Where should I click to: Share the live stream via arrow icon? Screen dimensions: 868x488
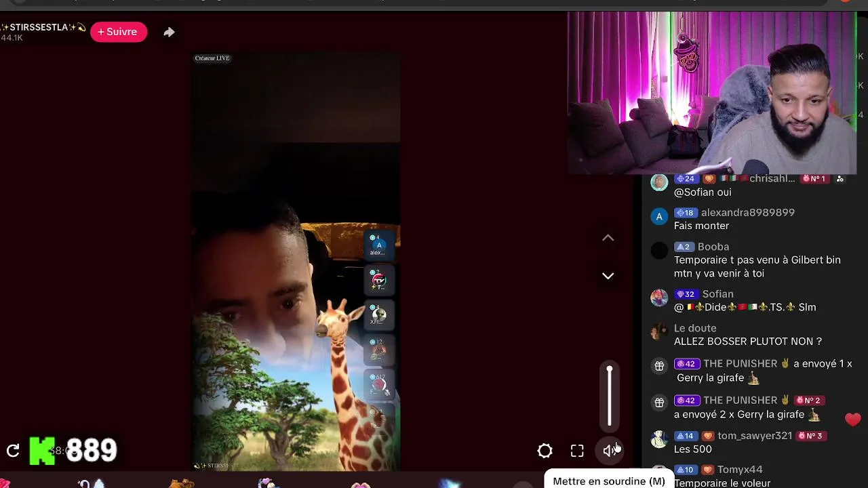point(169,32)
